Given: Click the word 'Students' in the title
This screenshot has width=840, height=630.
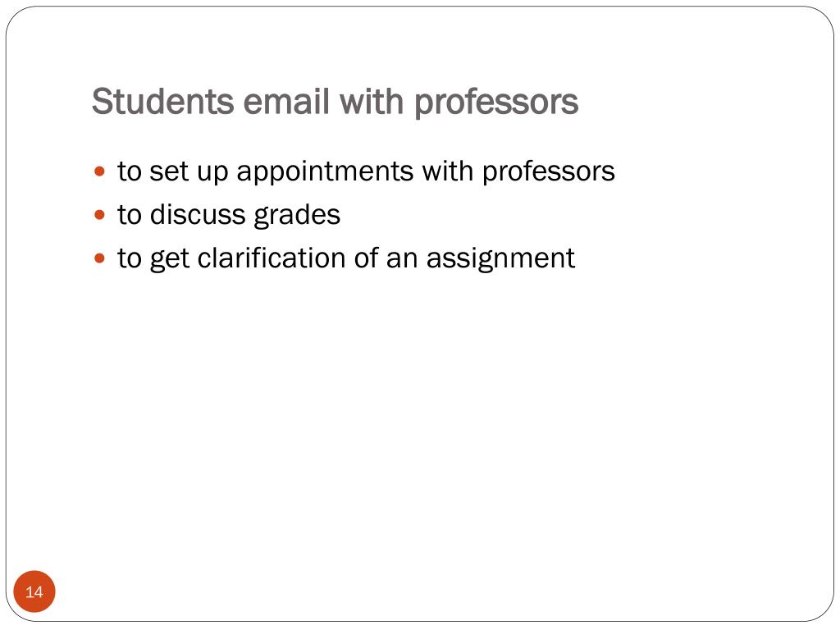Looking at the screenshot, I should coord(163,101).
